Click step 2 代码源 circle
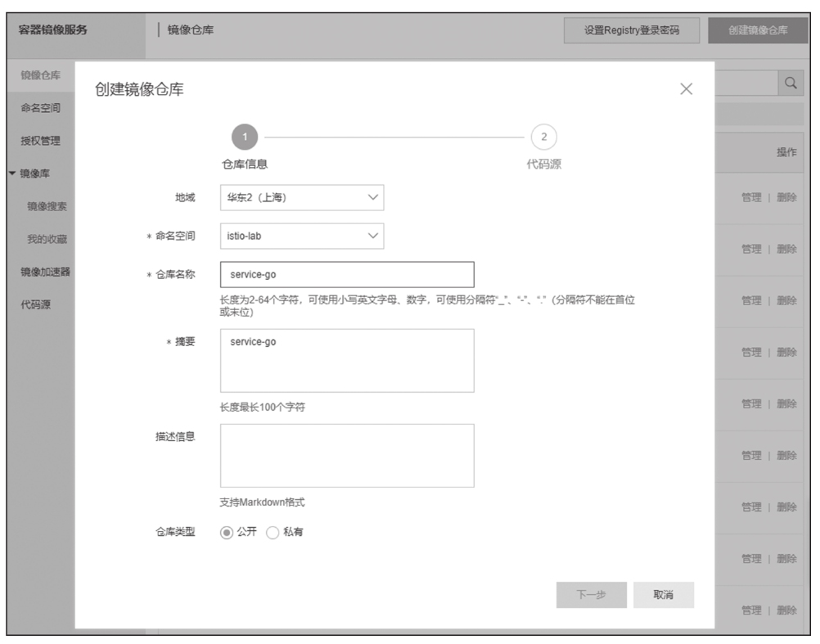This screenshot has height=644, width=820. [x=543, y=136]
